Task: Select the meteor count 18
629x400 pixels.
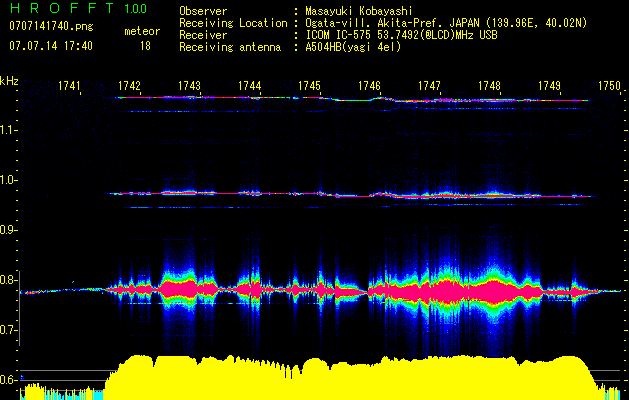Action: 145,46
